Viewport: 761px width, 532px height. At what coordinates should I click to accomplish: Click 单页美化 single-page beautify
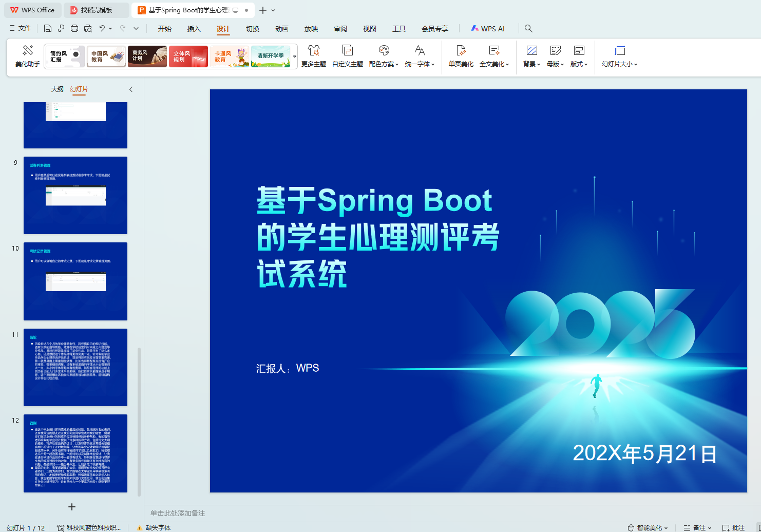(461, 56)
